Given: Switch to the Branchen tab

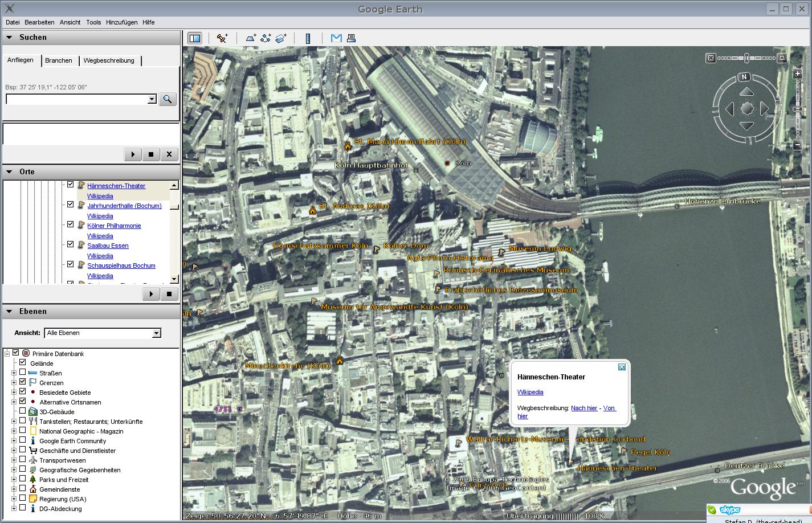Looking at the screenshot, I should coord(59,60).
